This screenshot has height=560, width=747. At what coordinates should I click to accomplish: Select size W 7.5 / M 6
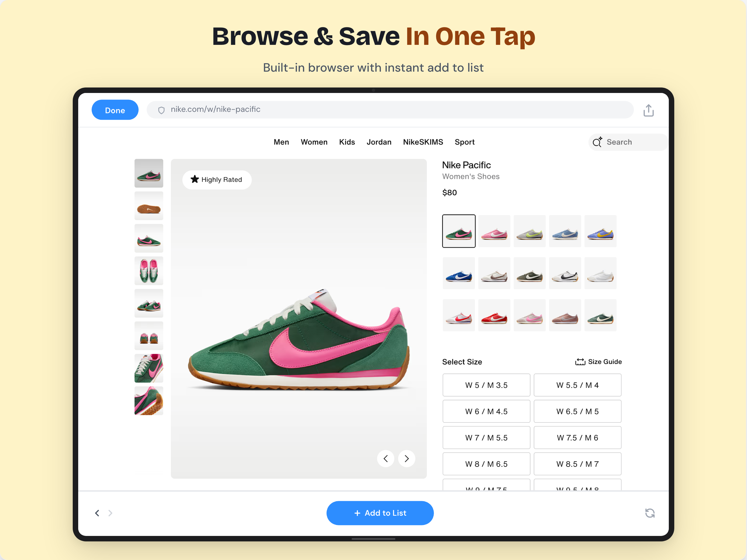(577, 438)
